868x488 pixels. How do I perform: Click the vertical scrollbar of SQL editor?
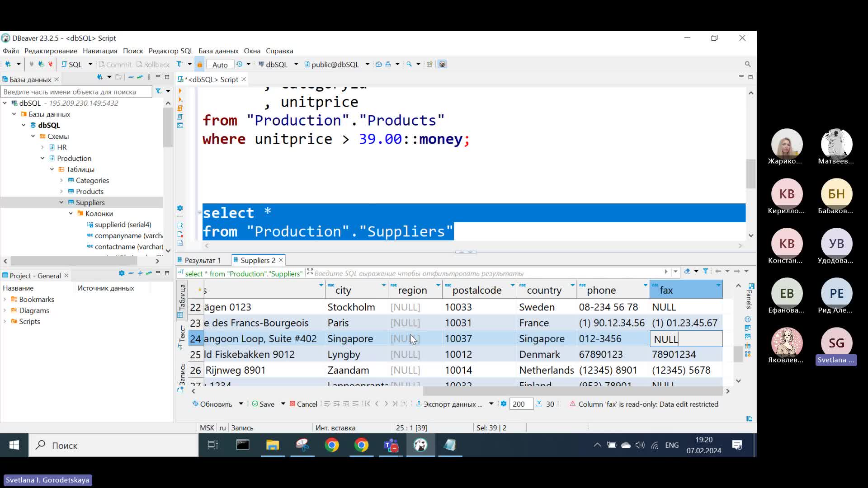(x=751, y=174)
